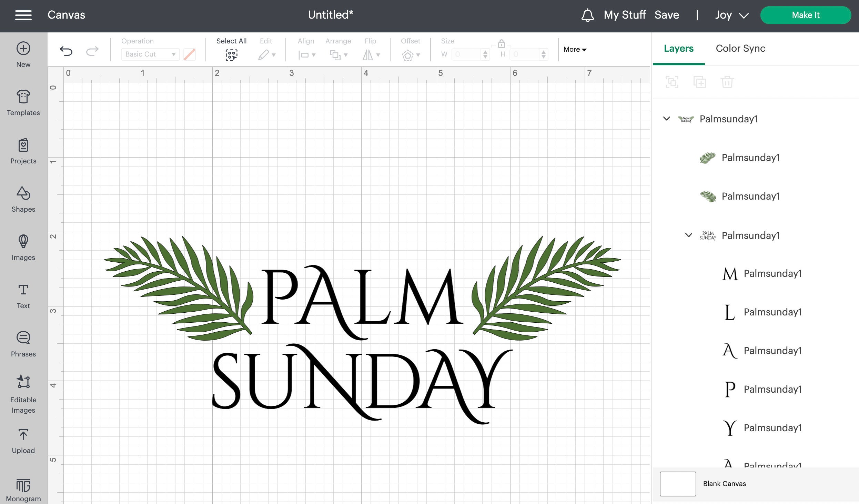Switch to the Color Sync tab
859x504 pixels.
(x=740, y=48)
